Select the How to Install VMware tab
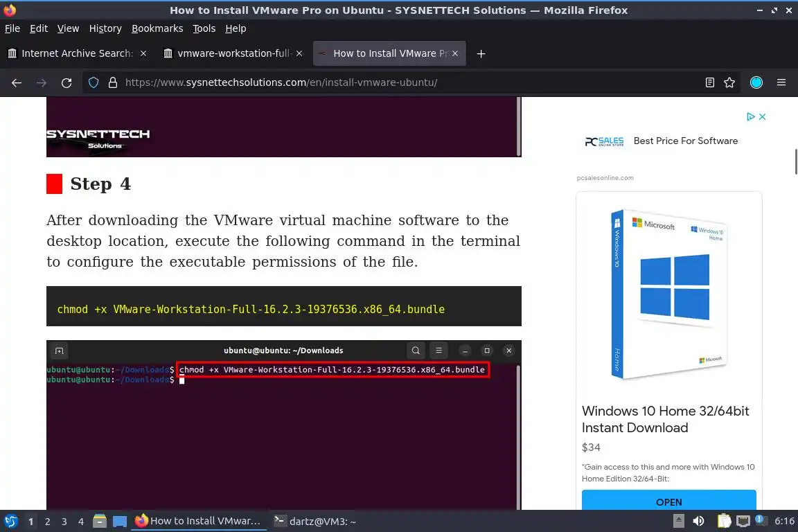Screen dimensions: 798x532 click(x=389, y=53)
